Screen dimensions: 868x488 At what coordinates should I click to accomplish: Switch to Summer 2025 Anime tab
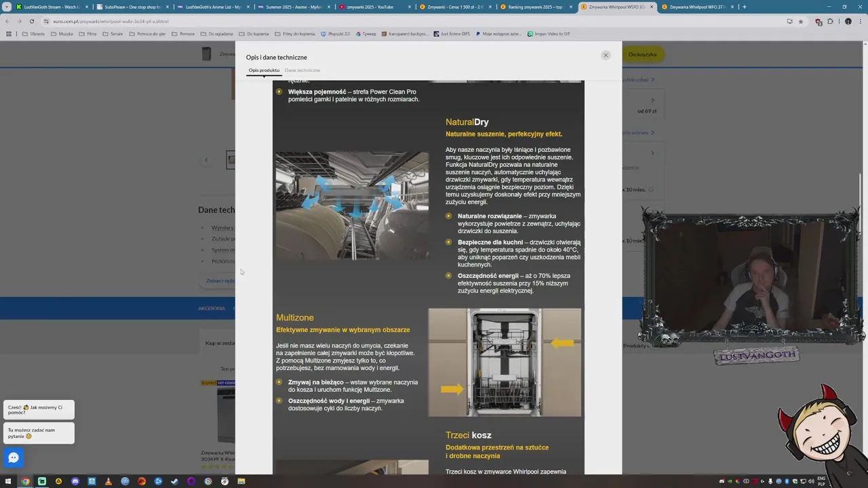pyautogui.click(x=293, y=7)
